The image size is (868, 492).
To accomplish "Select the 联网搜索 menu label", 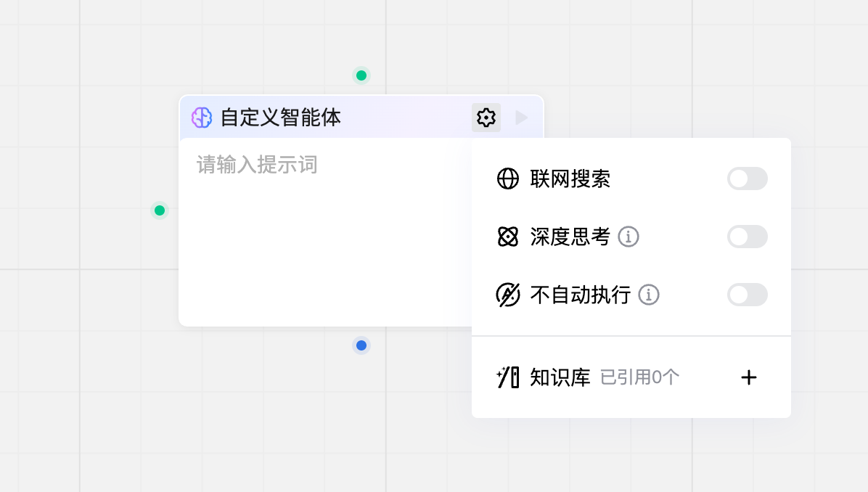I will point(570,179).
